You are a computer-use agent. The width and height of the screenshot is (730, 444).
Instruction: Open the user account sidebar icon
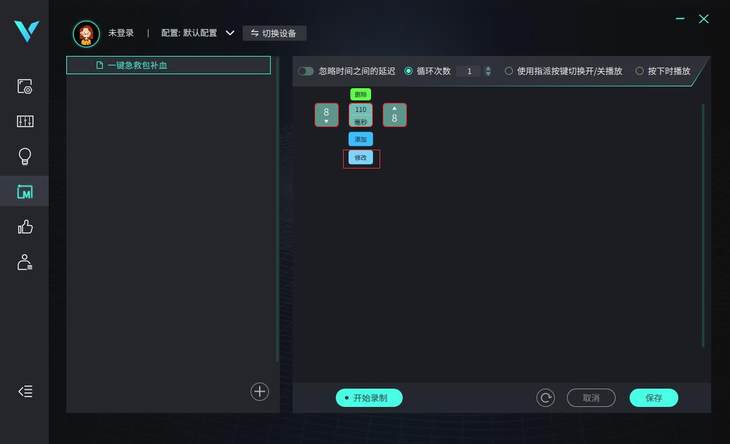tap(25, 262)
